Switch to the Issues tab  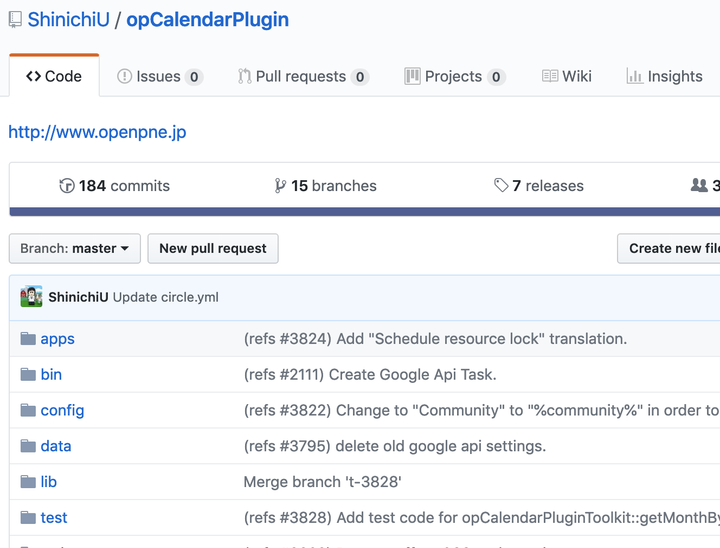click(x=160, y=76)
